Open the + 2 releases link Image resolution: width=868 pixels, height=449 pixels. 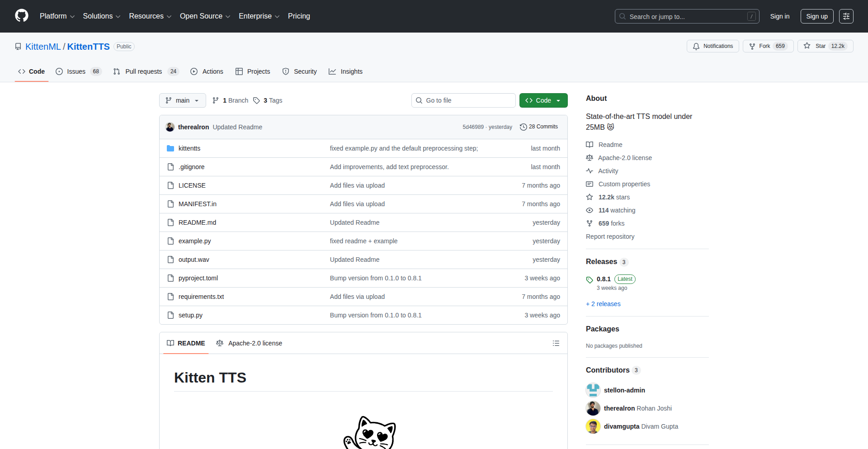603,304
